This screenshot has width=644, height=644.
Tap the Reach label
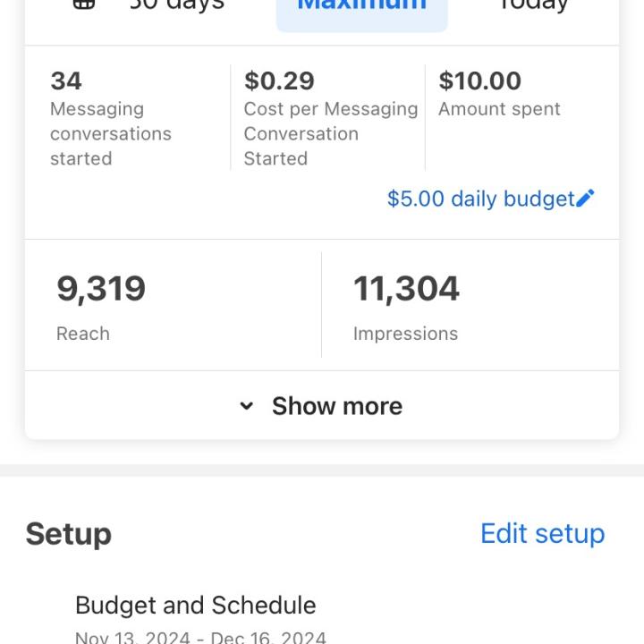83,334
